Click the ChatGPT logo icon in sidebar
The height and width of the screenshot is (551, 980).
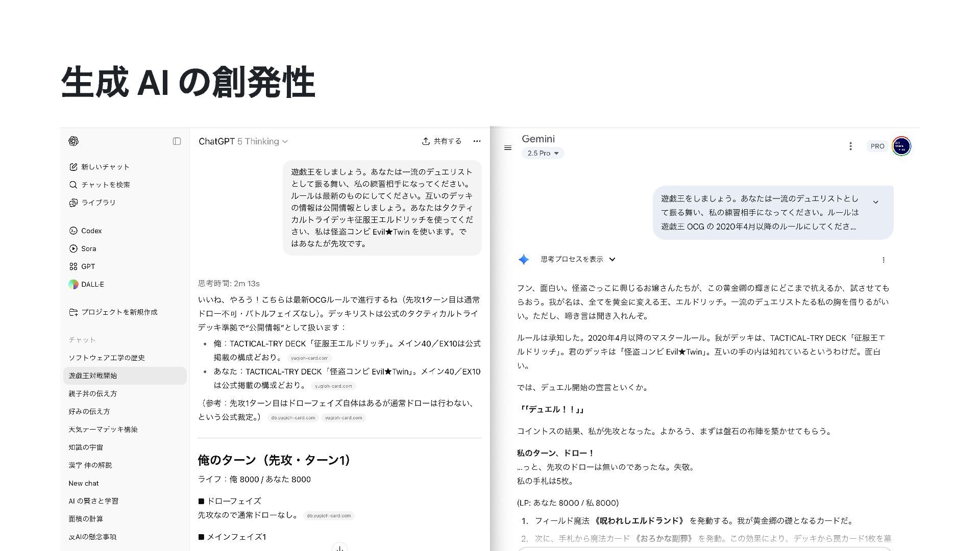point(73,141)
